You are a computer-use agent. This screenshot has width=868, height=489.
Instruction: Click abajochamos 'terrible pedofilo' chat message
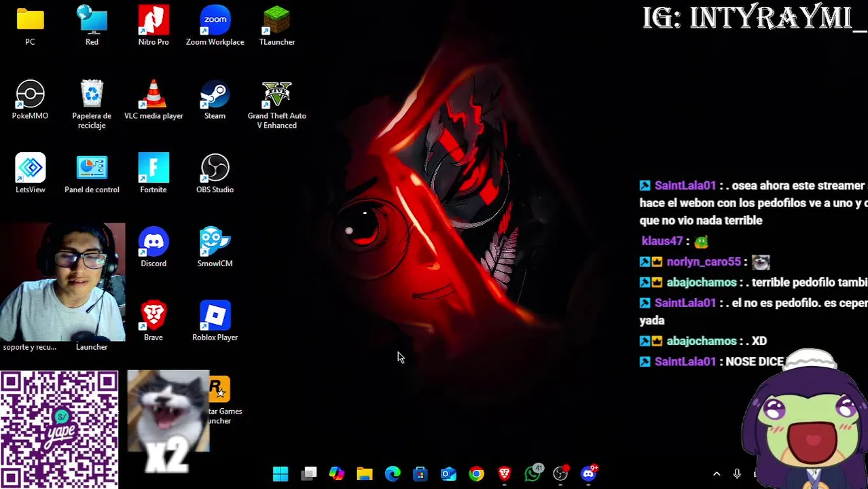(x=754, y=282)
